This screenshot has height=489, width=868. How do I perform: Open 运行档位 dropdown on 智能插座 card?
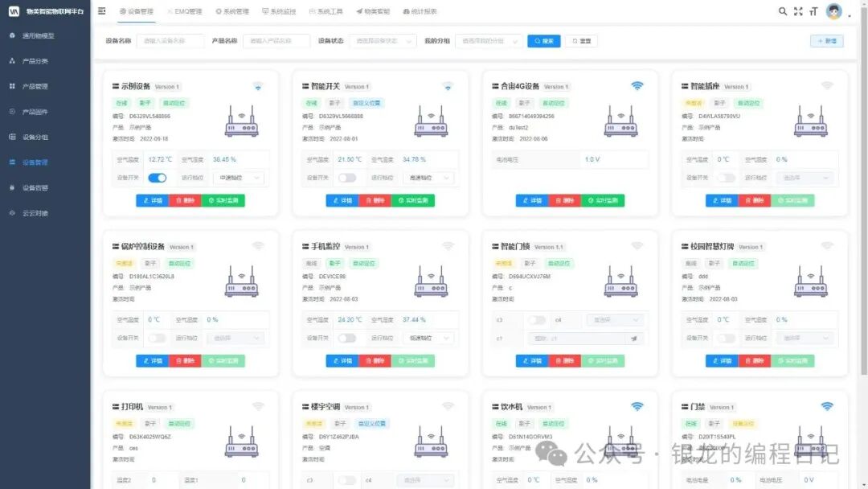coord(805,178)
